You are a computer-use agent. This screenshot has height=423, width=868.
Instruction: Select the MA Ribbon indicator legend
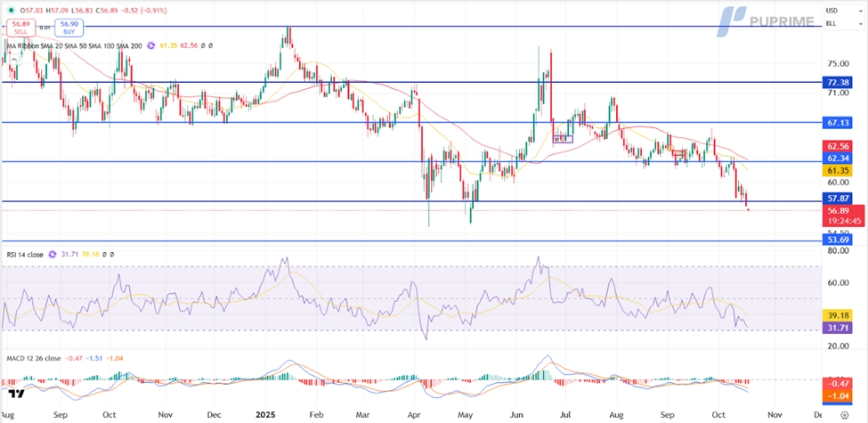pyautogui.click(x=71, y=45)
